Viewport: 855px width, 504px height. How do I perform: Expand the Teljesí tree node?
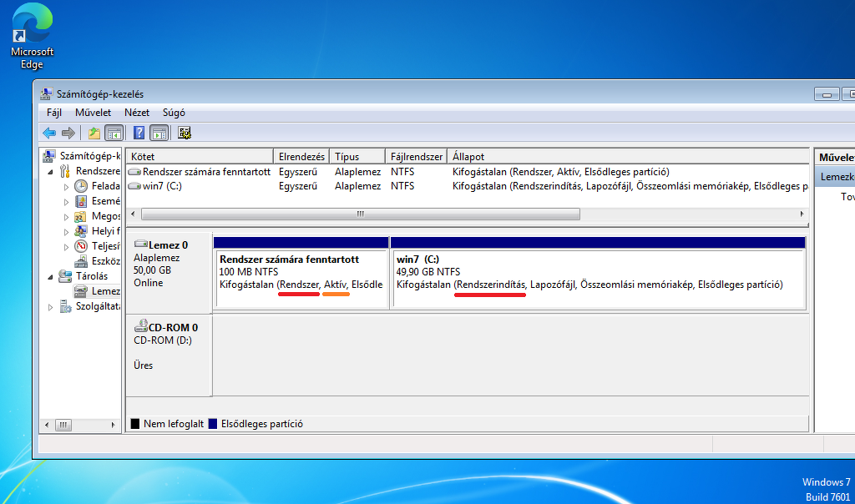[66, 247]
